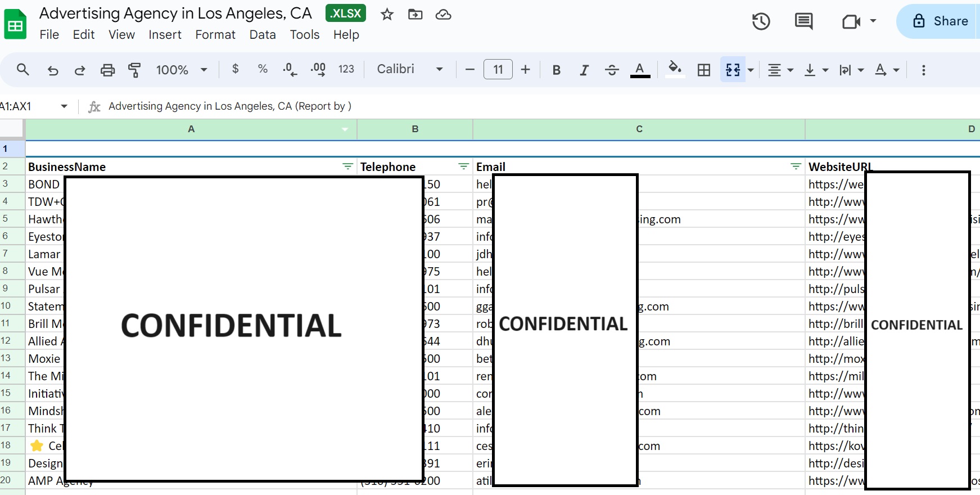
Task: Open the Calibri font dropdown
Action: (410, 69)
